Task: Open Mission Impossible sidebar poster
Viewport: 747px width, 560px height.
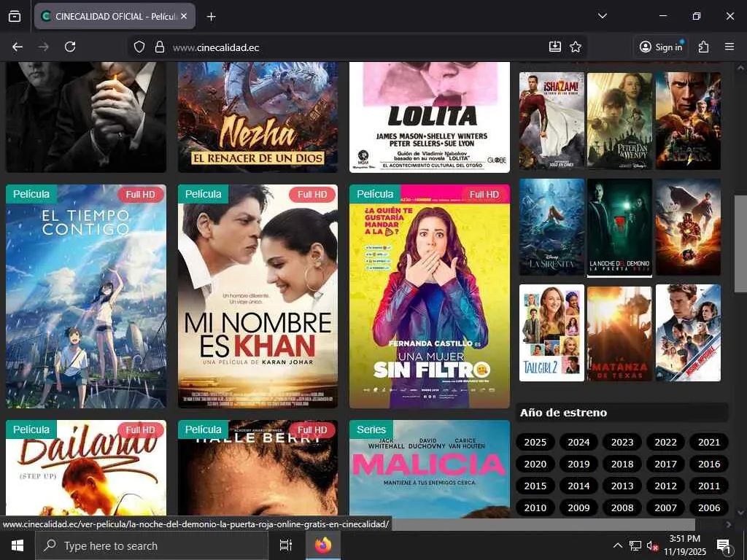Action: (688, 332)
